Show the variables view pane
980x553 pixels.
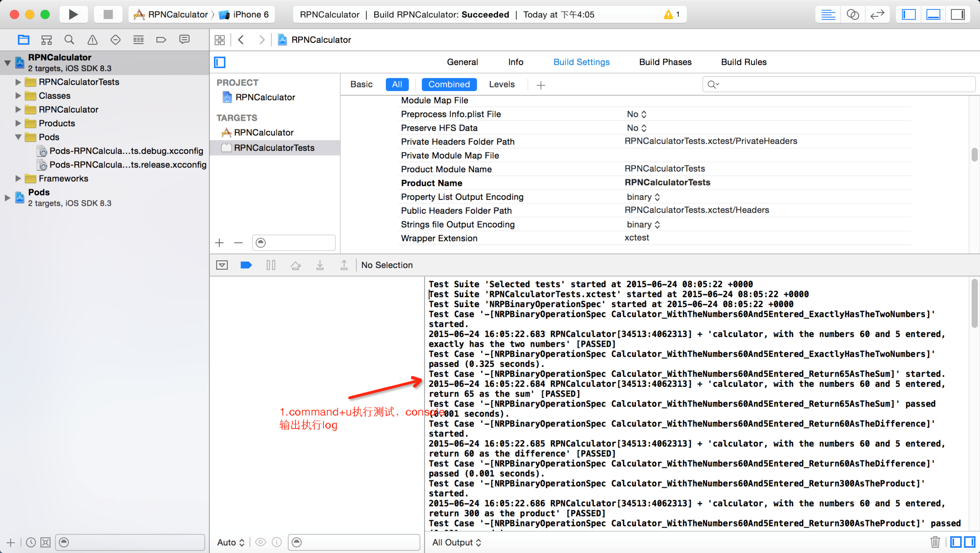[x=956, y=542]
